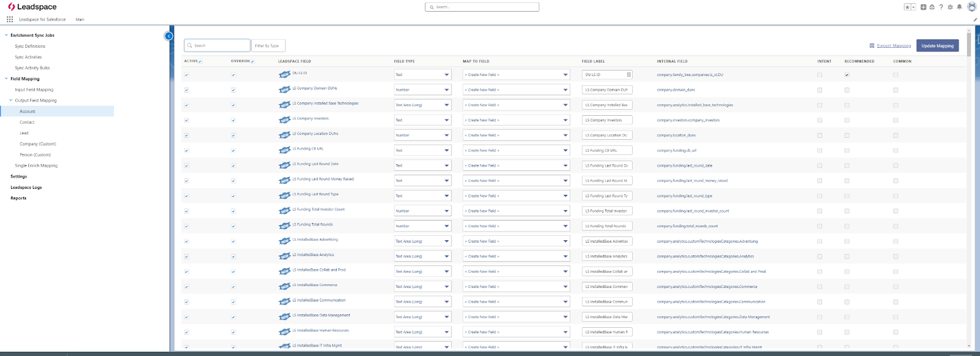980x356 pixels.
Task: Click the Export Mapping link
Action: (894, 46)
